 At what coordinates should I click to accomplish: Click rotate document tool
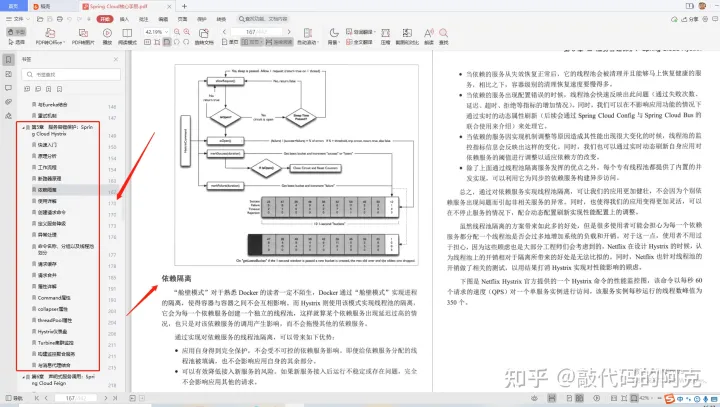pos(204,36)
